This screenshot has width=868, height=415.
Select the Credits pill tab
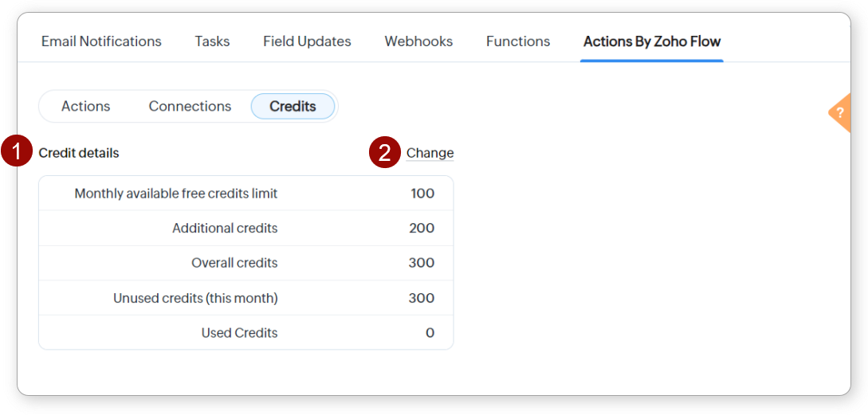pos(293,106)
